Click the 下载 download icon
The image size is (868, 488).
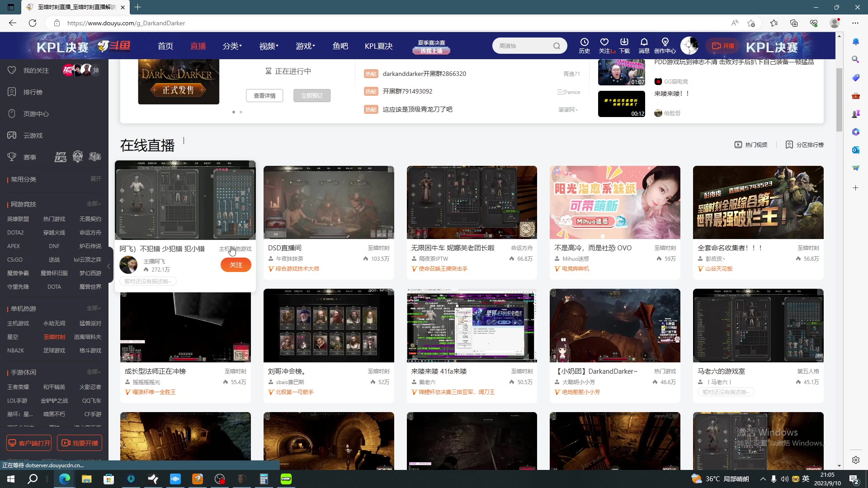pos(624,46)
